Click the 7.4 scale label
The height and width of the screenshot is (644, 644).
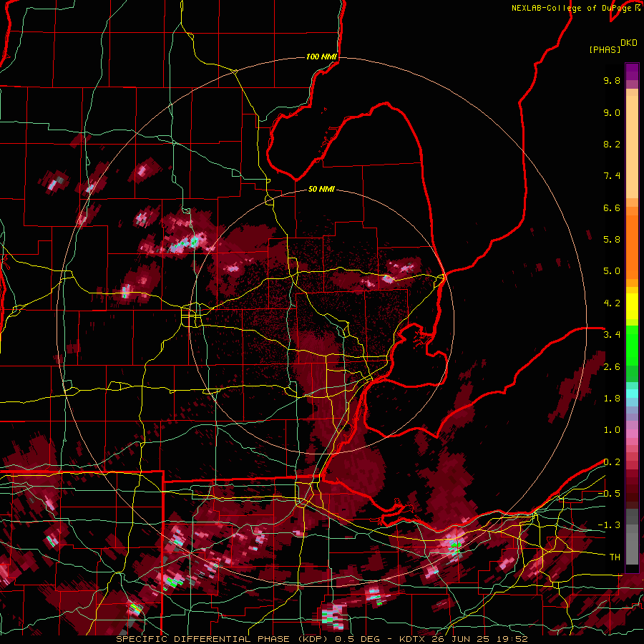[612, 176]
